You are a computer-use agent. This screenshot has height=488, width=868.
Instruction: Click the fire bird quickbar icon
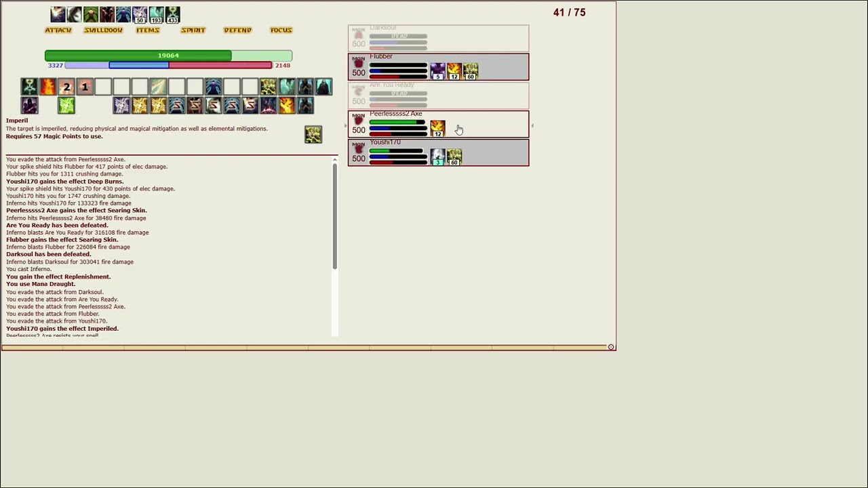pyautogui.click(x=286, y=105)
